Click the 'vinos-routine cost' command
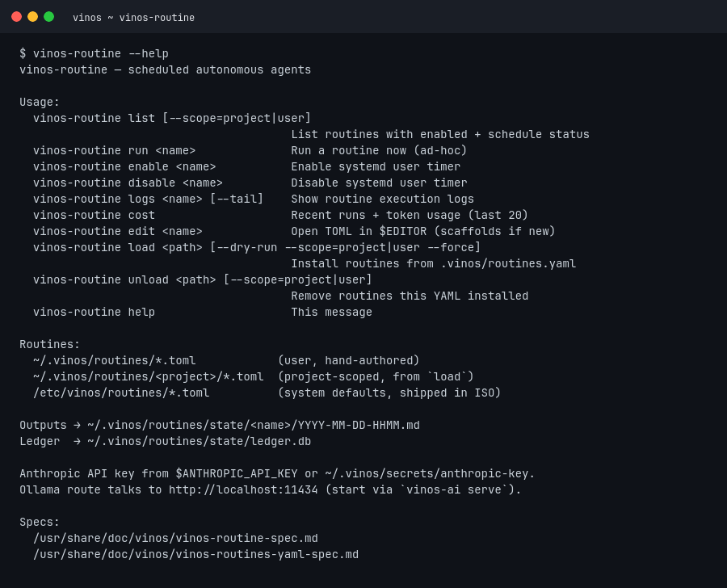This screenshot has height=588, width=727. point(94,215)
